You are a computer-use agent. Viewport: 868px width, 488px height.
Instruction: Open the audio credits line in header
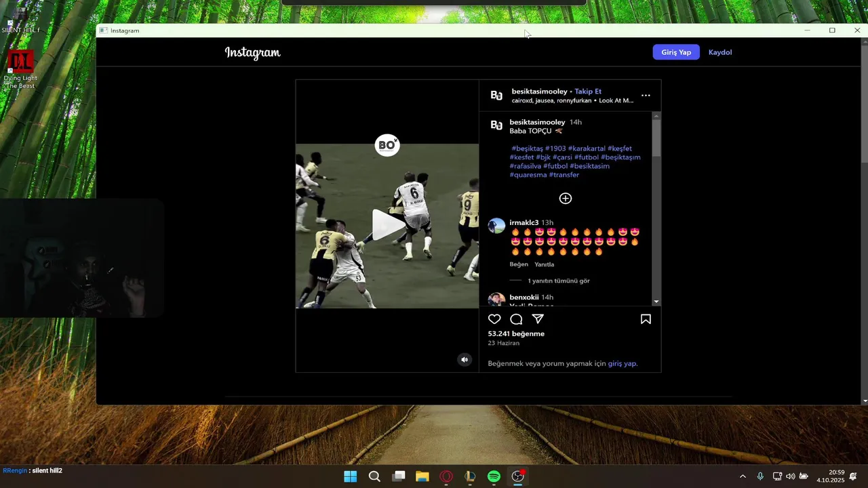572,100
